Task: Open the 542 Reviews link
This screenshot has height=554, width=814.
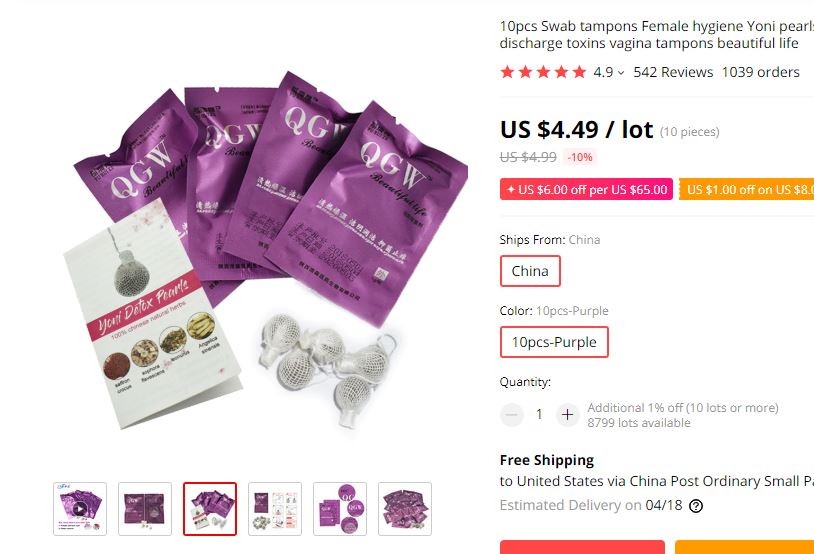Action: click(673, 72)
